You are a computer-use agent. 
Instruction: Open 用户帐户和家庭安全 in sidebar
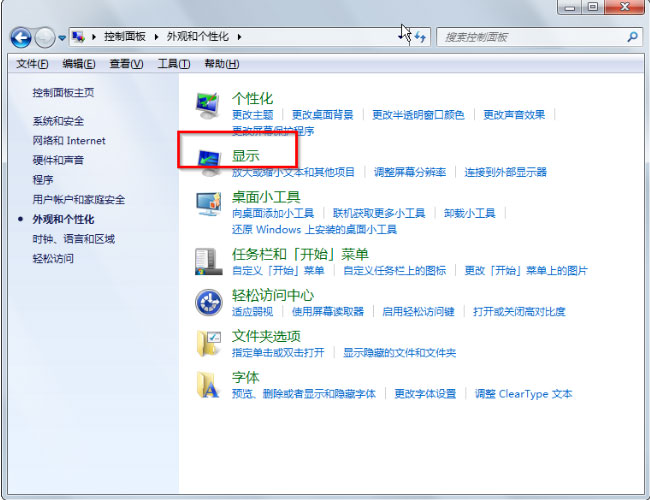pos(79,199)
